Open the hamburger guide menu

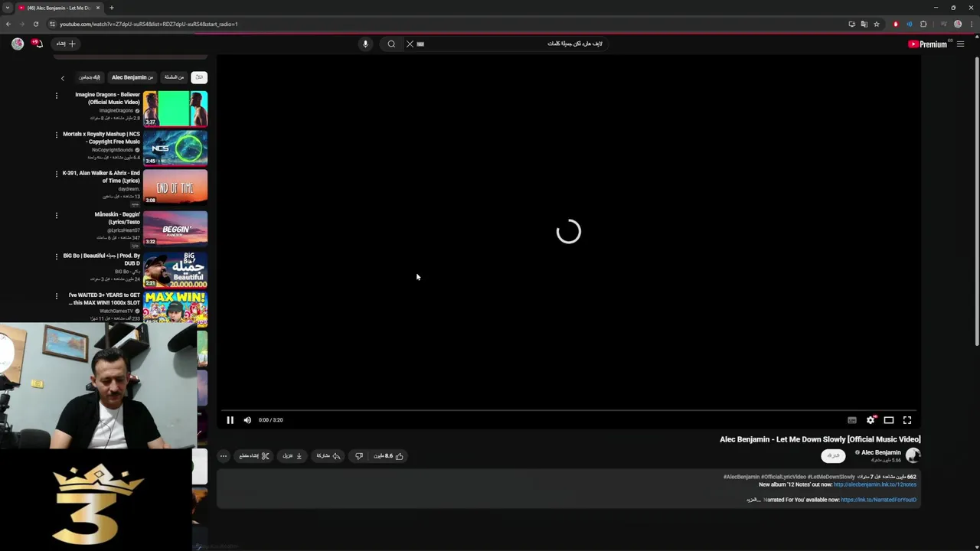(960, 44)
